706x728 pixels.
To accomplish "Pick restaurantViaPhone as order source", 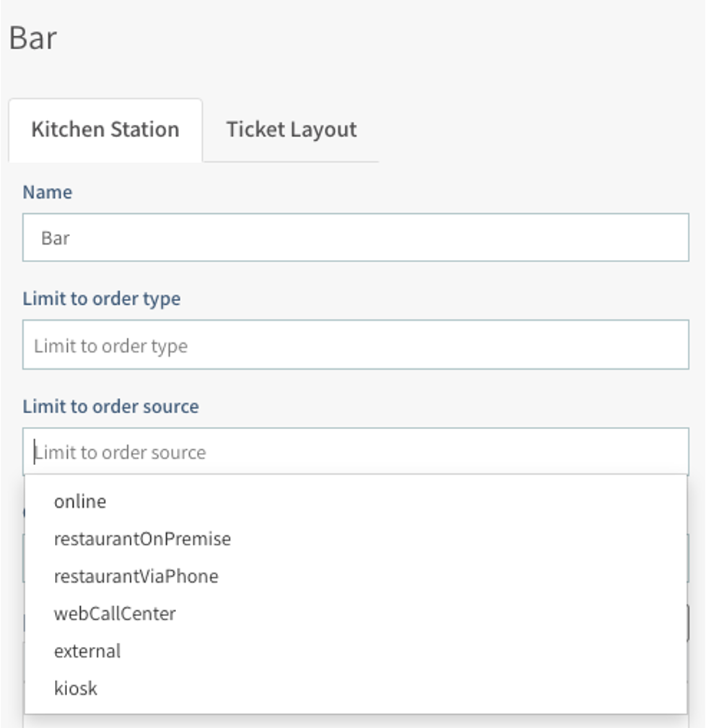I will (136, 576).
